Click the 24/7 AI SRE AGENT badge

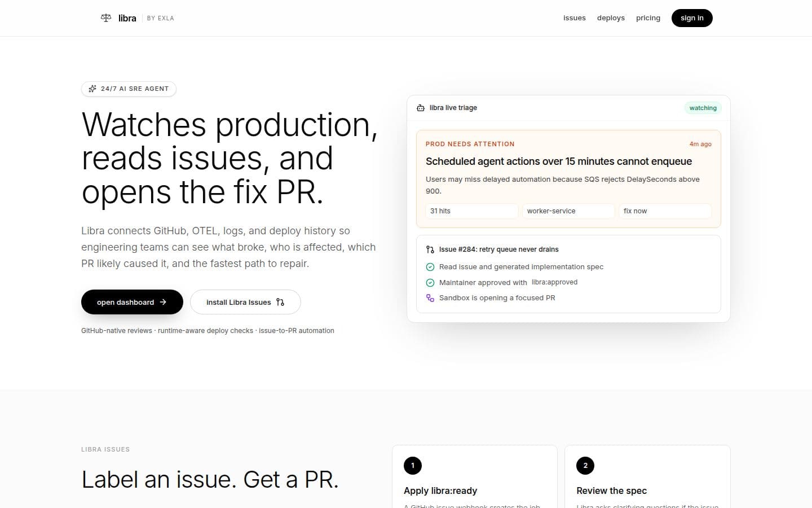(129, 89)
